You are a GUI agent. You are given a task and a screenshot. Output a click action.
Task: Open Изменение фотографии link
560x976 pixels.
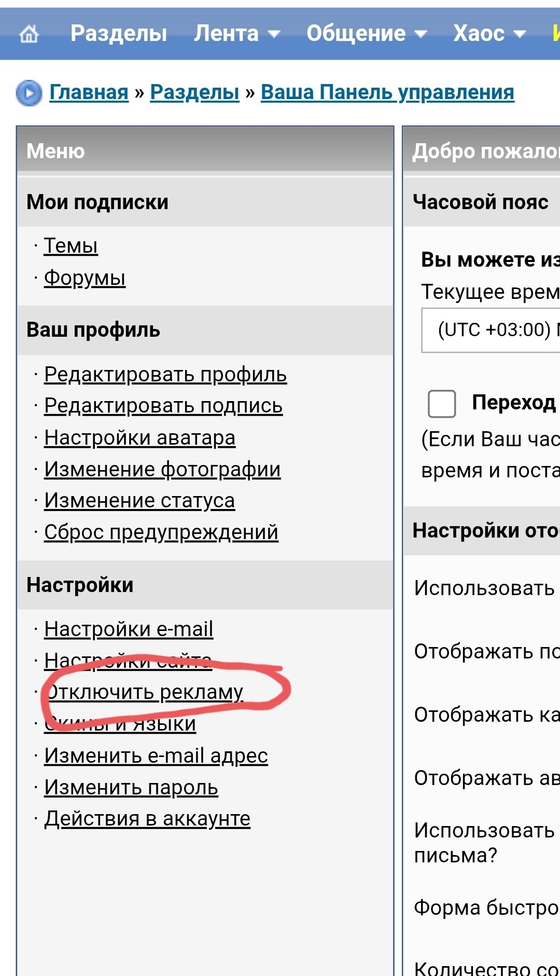(162, 469)
